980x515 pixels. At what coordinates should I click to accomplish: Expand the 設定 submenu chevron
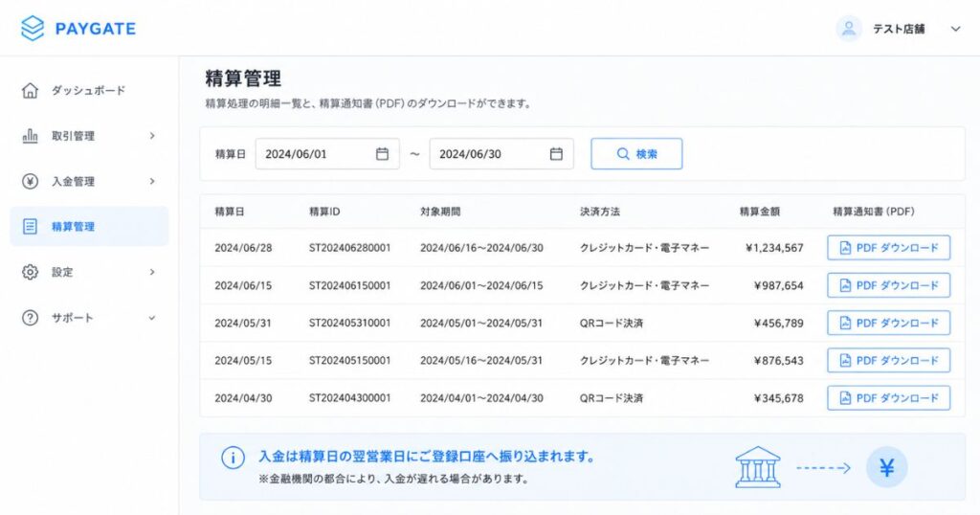[x=152, y=272]
